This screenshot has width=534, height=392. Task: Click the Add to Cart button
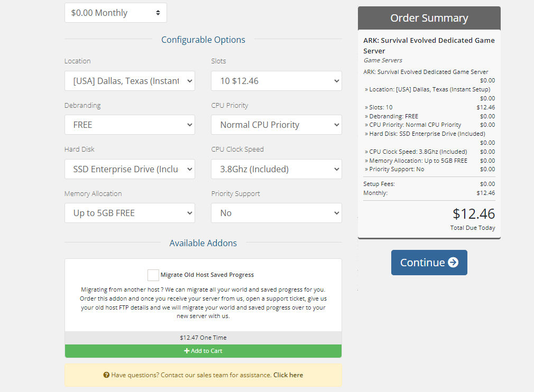[x=203, y=351]
